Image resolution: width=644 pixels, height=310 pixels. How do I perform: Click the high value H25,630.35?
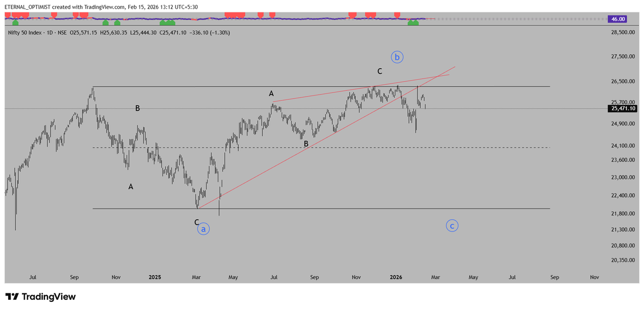(x=113, y=33)
